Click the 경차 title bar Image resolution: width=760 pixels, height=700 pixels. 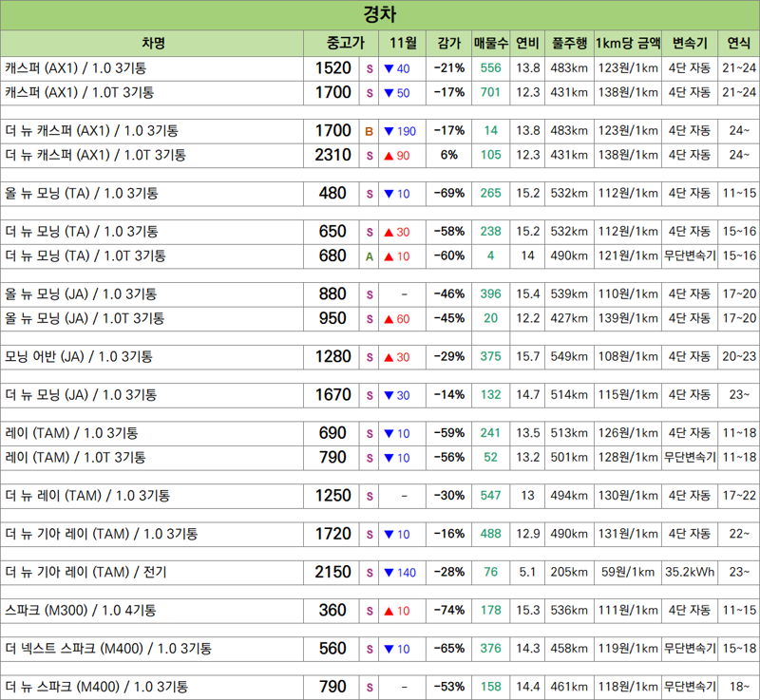click(x=380, y=15)
